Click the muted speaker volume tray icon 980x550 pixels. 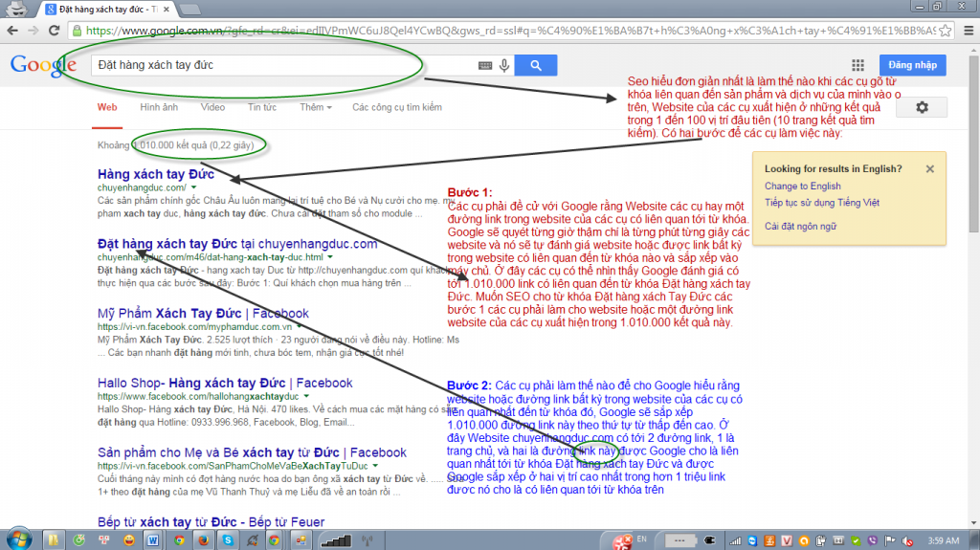click(x=907, y=540)
